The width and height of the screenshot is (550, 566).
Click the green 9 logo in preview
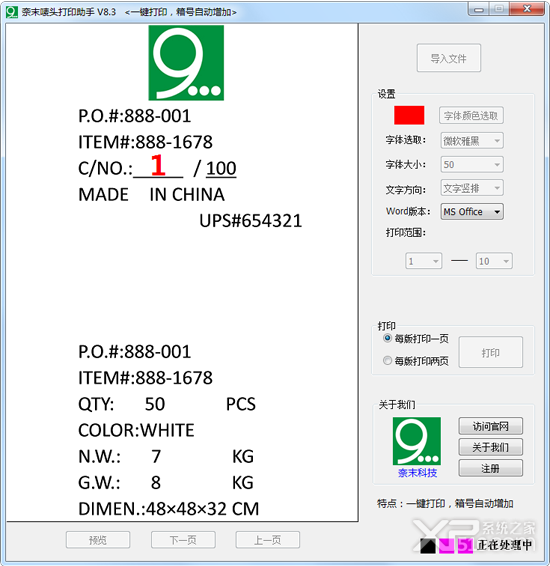186,63
